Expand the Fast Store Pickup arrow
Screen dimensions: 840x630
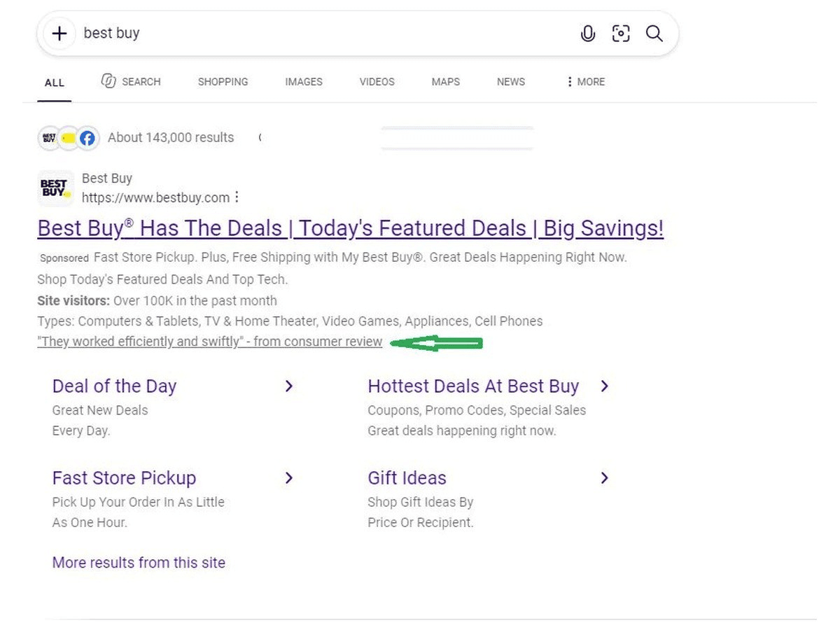pos(288,478)
